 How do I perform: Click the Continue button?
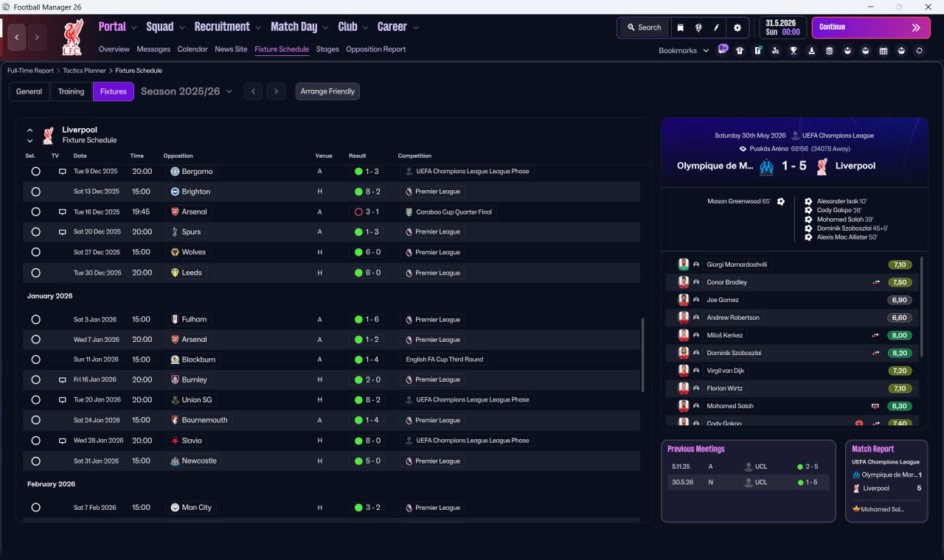871,27
